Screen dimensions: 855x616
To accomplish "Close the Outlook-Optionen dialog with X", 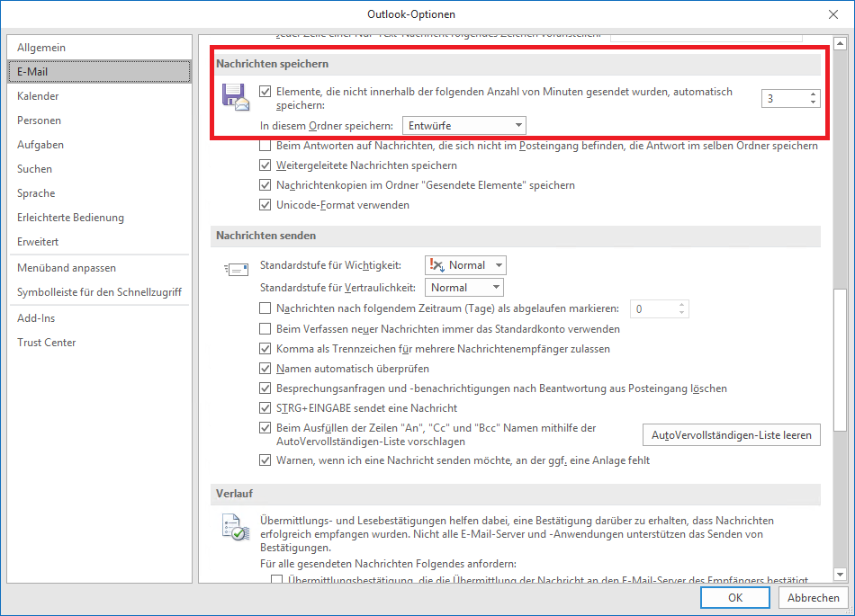I will click(832, 13).
